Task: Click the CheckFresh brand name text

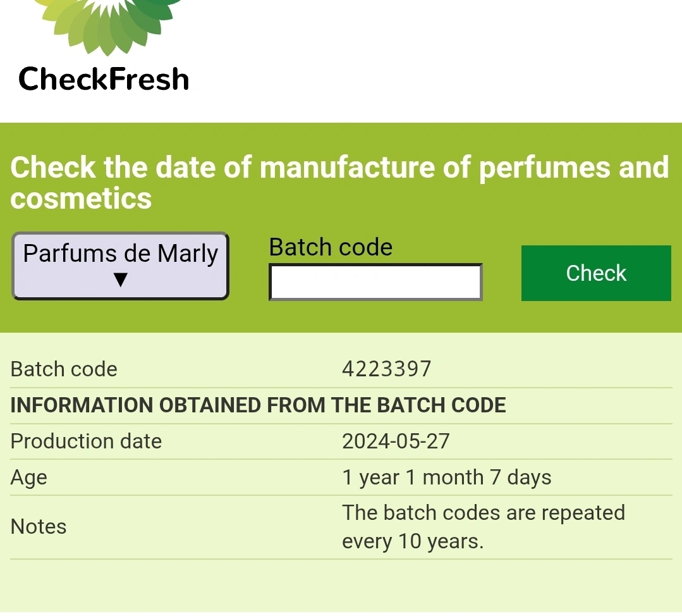Action: [x=104, y=79]
